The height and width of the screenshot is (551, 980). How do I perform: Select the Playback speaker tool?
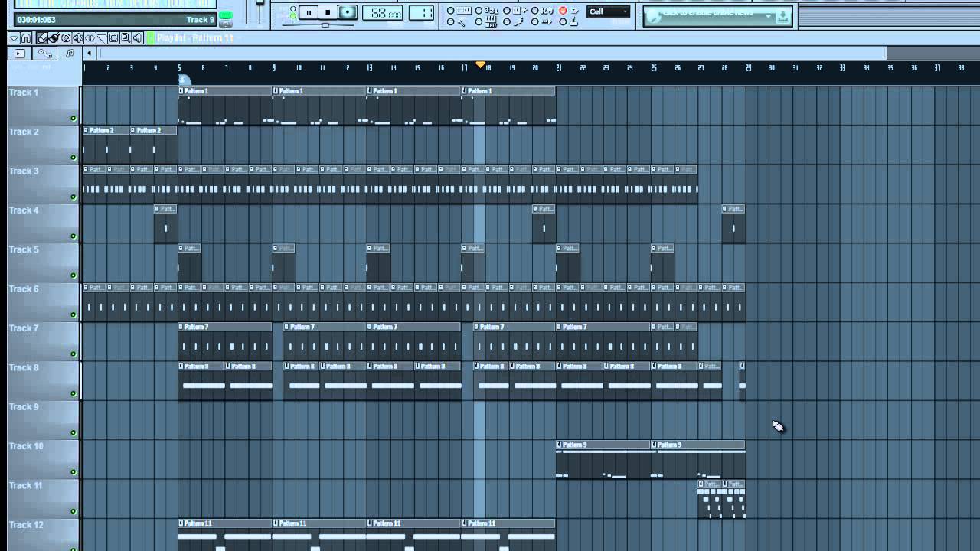138,38
